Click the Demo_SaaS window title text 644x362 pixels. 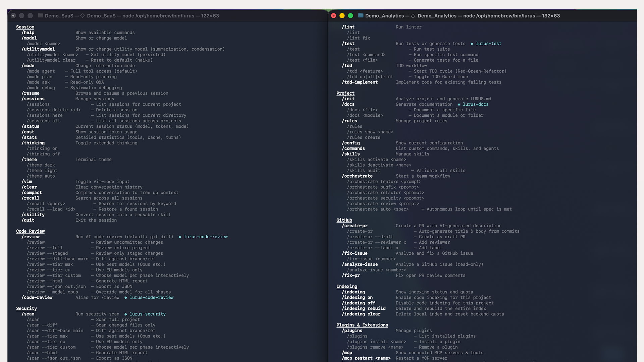[132, 16]
